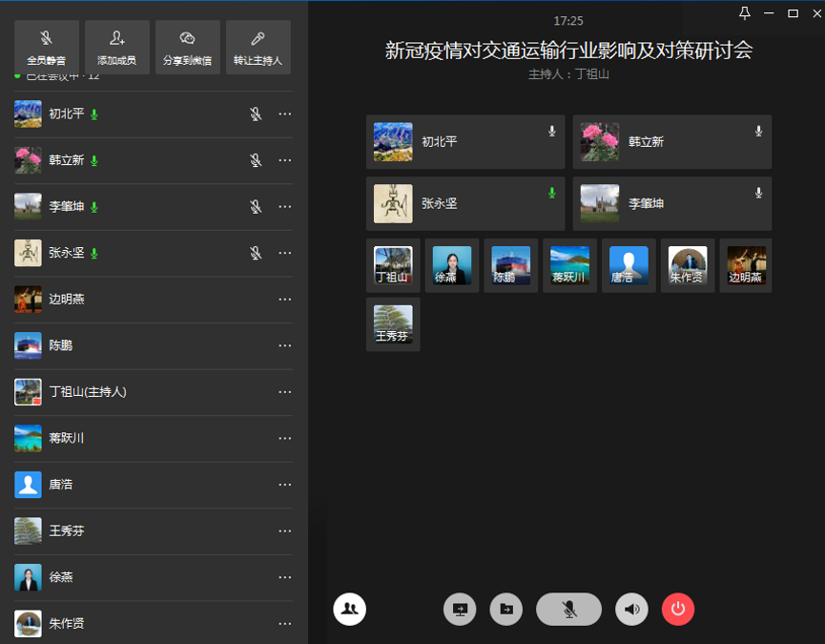The width and height of the screenshot is (825, 644).
Task: Open the more options menu for 边明燕
Action: click(x=284, y=300)
